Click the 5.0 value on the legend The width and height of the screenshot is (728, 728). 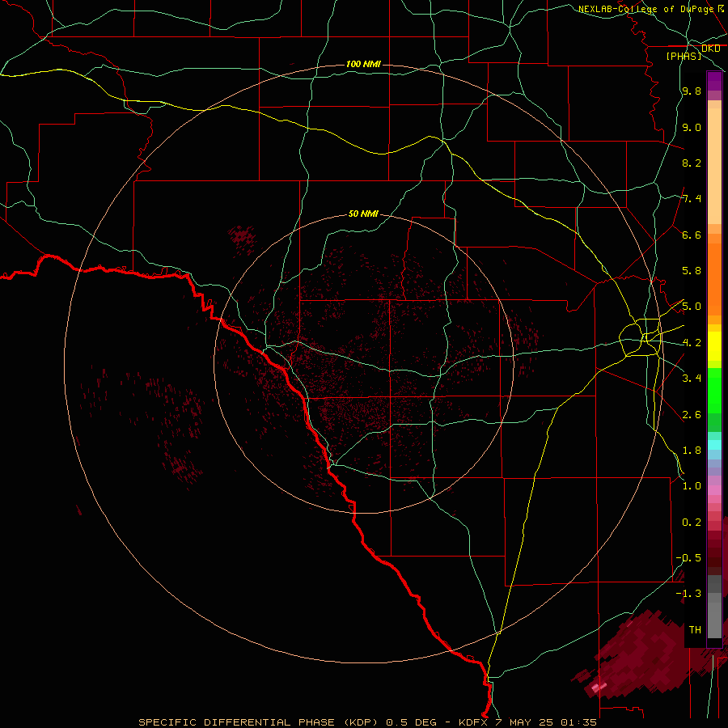(692, 307)
